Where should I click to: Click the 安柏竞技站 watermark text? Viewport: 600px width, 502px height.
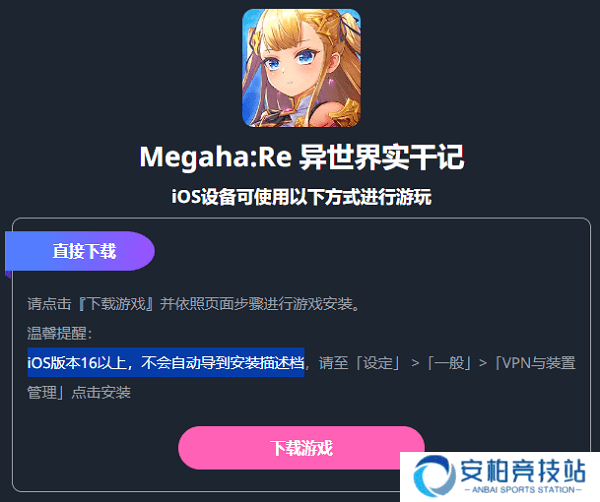tap(522, 471)
